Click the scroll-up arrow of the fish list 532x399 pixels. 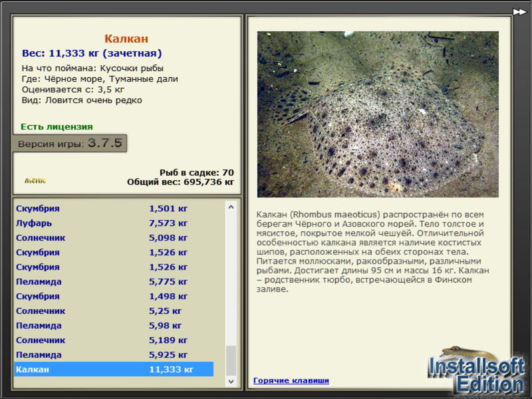(x=231, y=207)
